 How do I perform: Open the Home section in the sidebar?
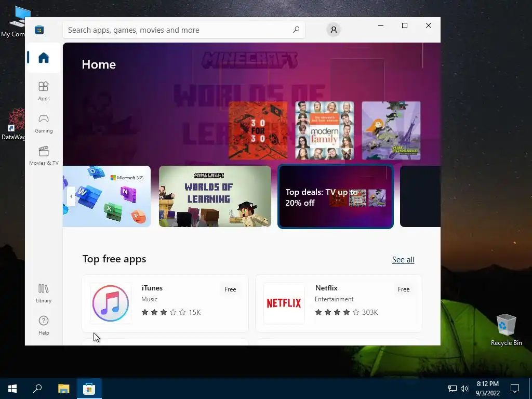(44, 58)
